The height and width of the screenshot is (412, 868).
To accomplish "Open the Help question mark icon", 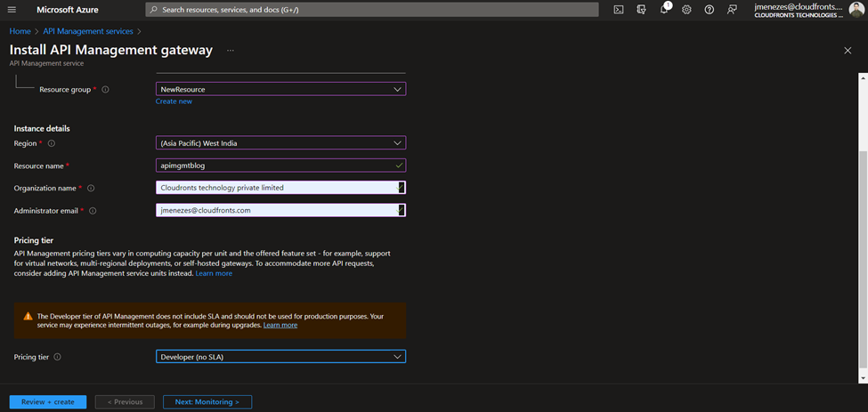I will tap(710, 10).
